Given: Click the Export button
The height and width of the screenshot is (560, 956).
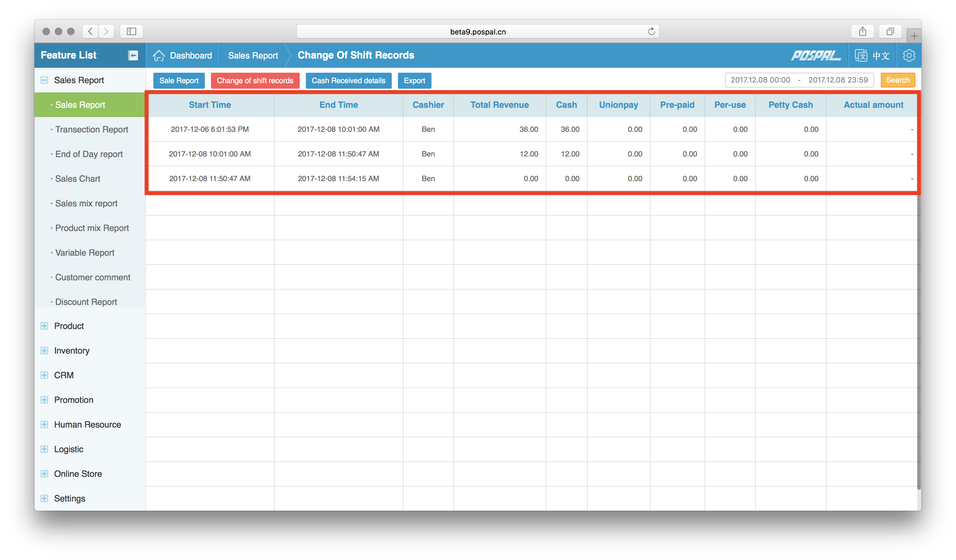Looking at the screenshot, I should (414, 80).
